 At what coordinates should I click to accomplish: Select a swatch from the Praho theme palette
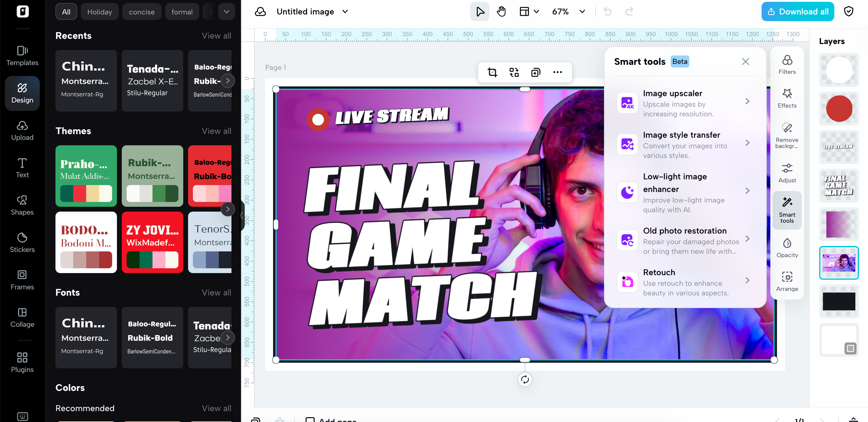point(86,194)
